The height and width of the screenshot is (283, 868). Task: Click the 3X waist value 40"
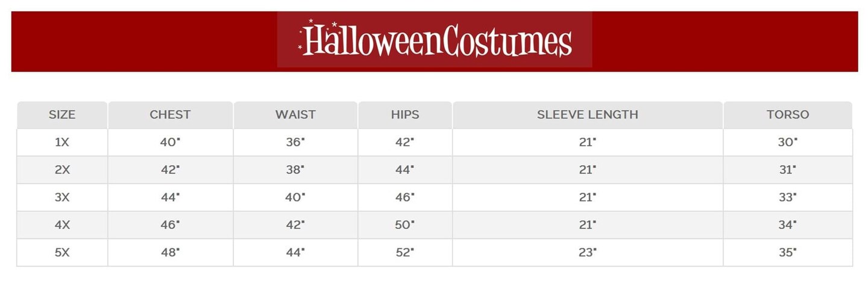295,197
